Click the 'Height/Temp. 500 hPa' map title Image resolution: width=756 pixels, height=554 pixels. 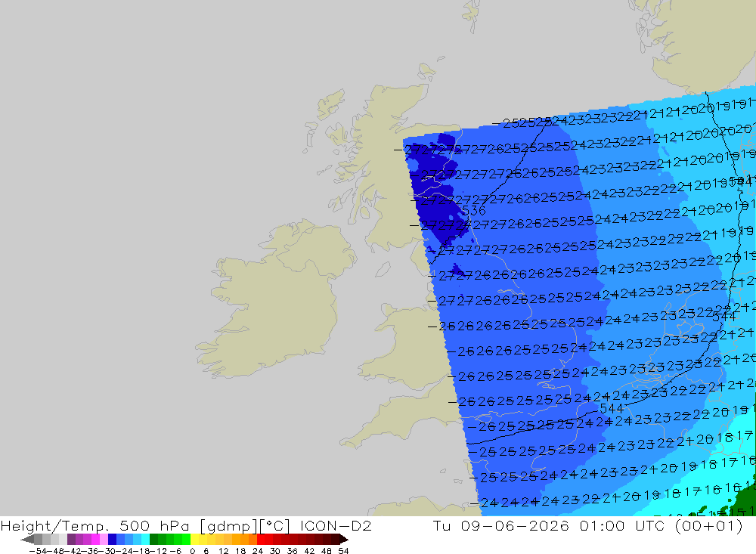(94, 525)
